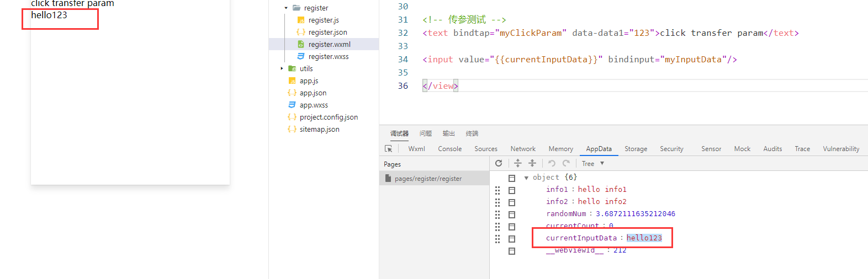
Task: Switch to the 输出 tab
Action: pyautogui.click(x=449, y=133)
